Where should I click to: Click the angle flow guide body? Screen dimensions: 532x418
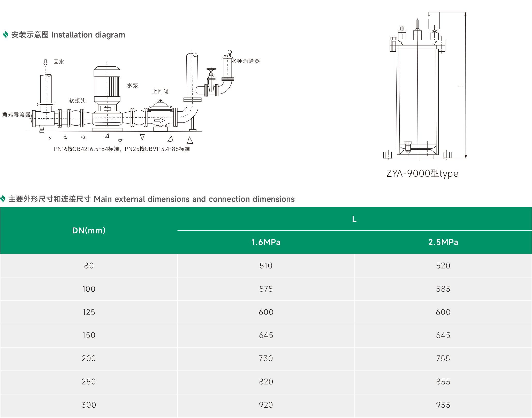44,118
